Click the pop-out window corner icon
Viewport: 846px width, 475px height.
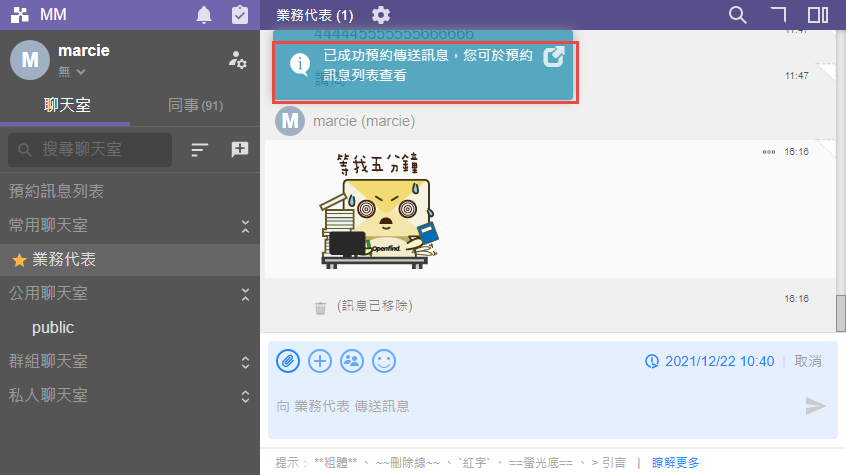(x=778, y=15)
